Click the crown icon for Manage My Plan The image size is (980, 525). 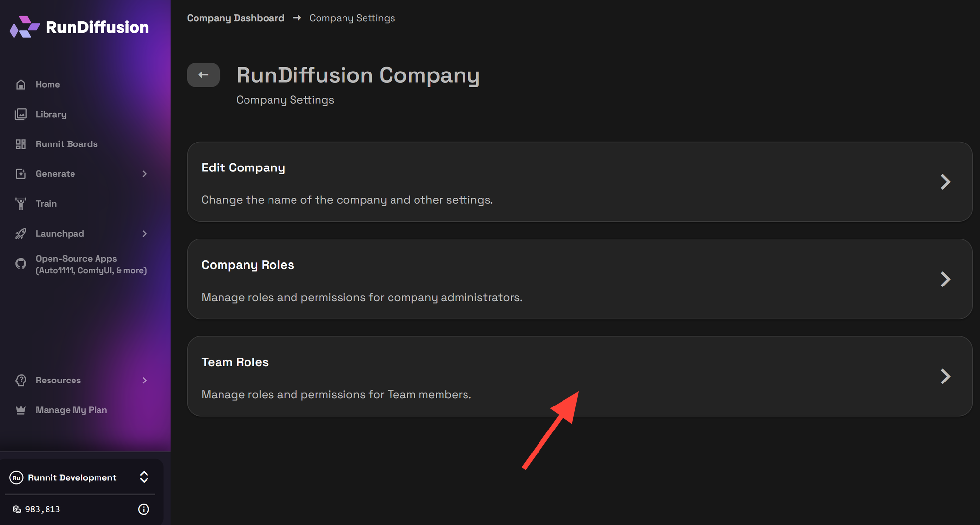tap(21, 410)
